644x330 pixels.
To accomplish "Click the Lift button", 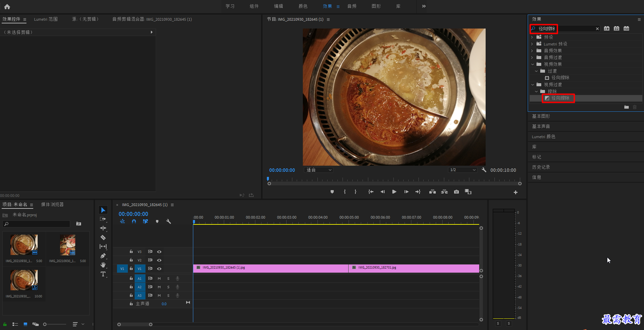I will pos(432,192).
